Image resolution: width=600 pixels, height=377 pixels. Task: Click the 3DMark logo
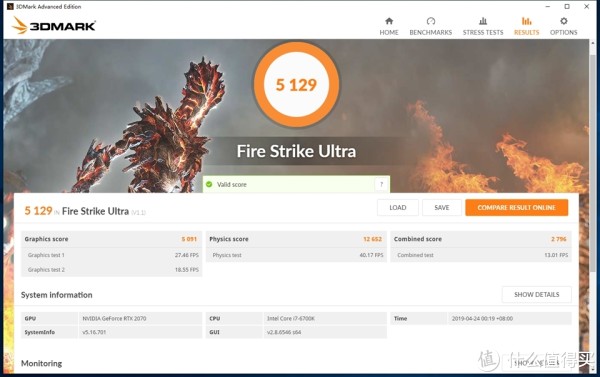coord(54,26)
